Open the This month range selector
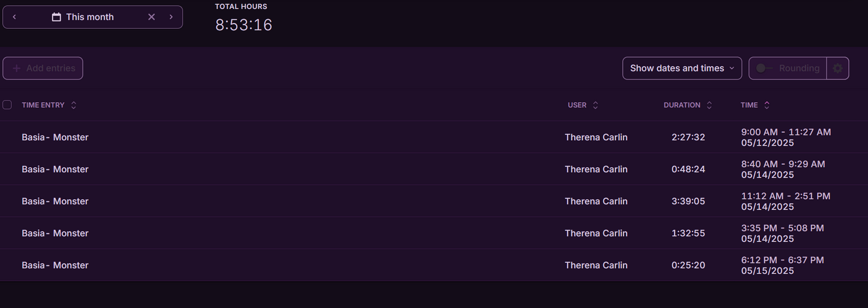This screenshot has width=868, height=308. (x=90, y=17)
